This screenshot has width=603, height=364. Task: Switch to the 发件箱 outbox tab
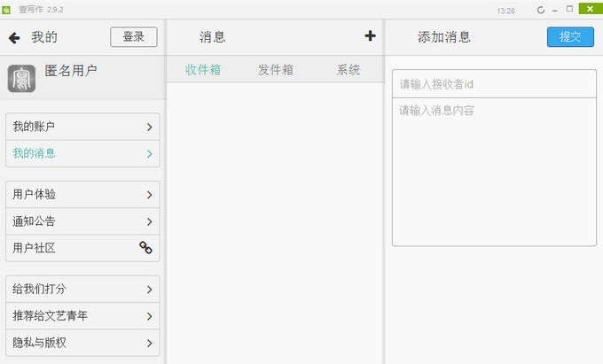(276, 69)
